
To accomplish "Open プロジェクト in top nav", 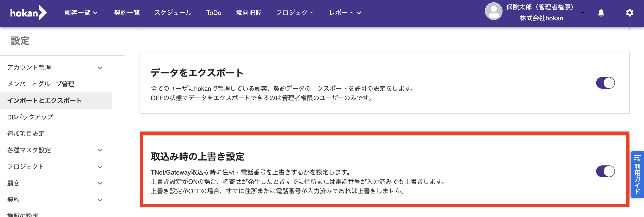I will 295,13.
